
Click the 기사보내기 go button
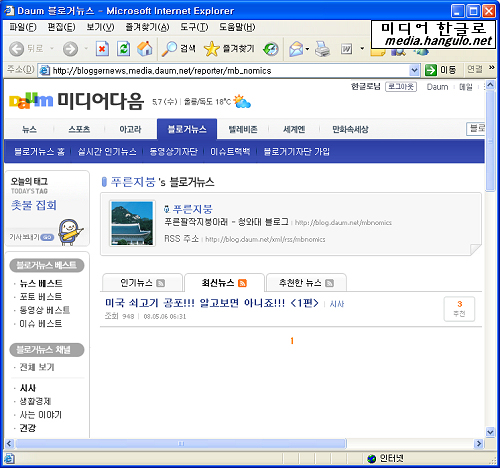tap(47, 237)
